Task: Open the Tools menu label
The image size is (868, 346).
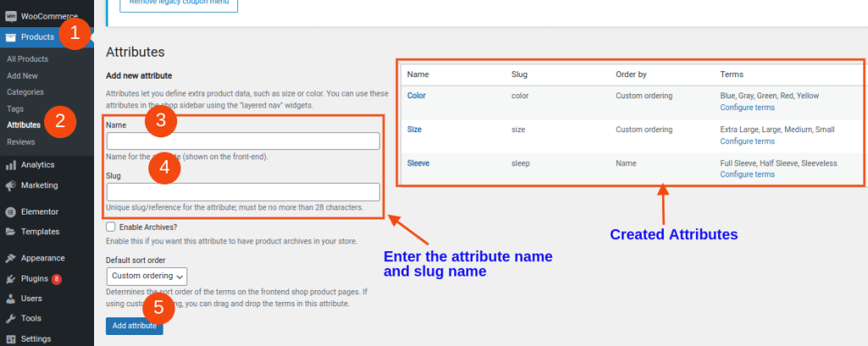Action: 31,319
